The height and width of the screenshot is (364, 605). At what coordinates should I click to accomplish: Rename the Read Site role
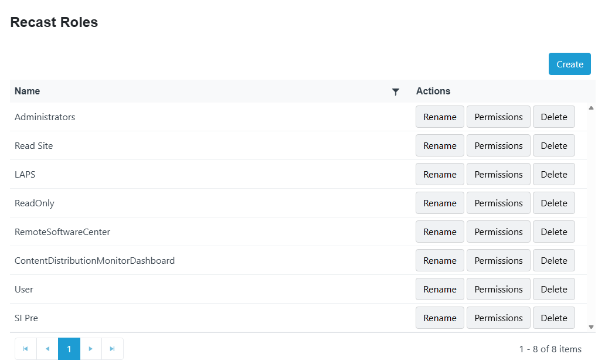click(x=440, y=146)
